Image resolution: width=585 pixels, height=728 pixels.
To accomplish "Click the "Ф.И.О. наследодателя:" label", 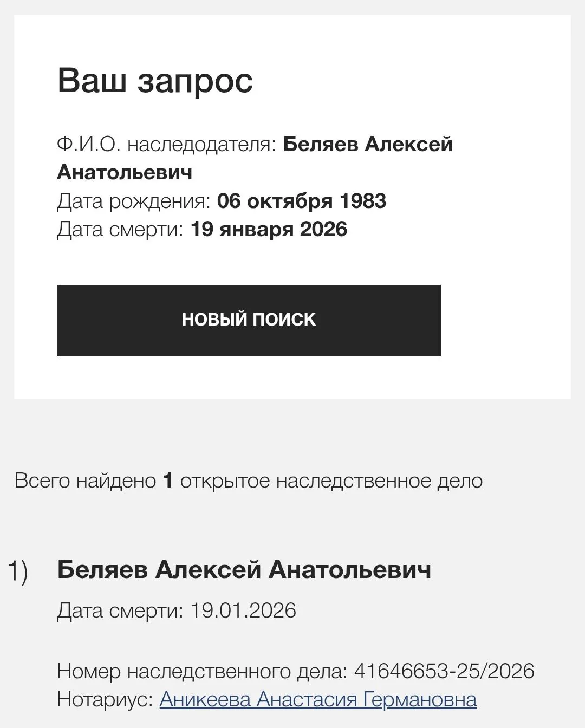I will pyautogui.click(x=167, y=145).
